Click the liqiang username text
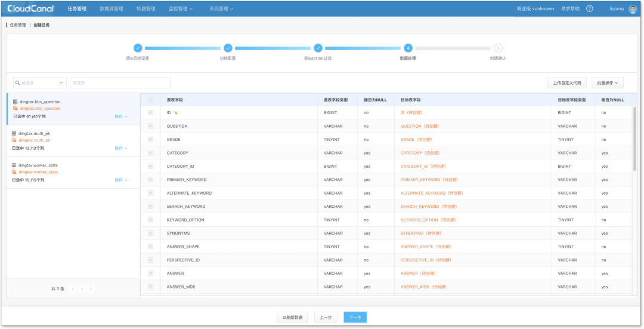Viewport: 644px width, 329px height. coord(617,8)
